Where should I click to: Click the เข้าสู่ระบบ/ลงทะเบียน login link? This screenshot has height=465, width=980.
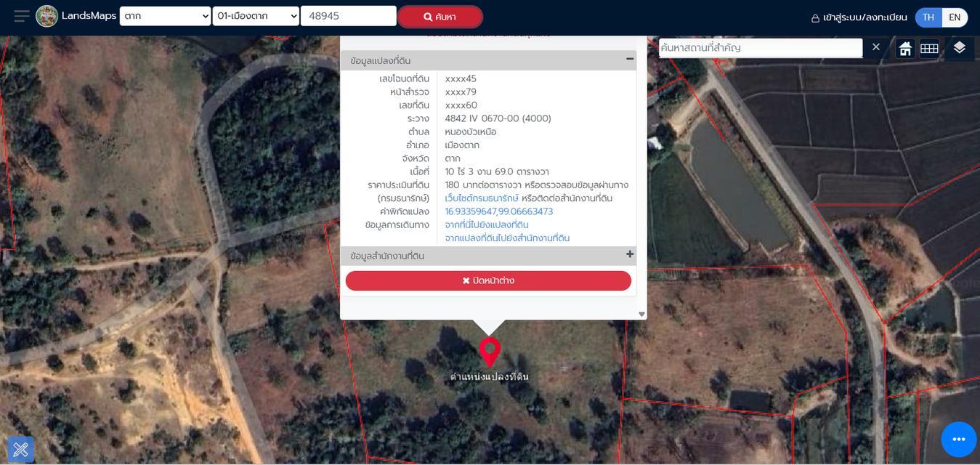859,17
